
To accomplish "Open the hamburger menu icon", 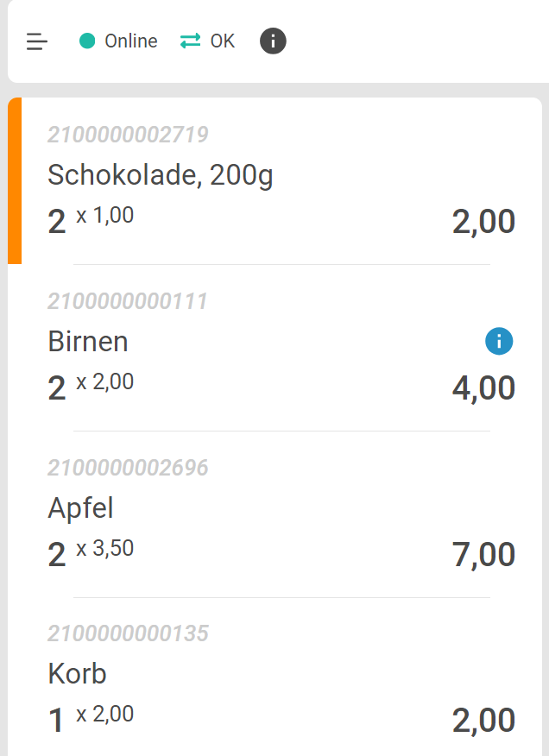I will click(x=37, y=41).
